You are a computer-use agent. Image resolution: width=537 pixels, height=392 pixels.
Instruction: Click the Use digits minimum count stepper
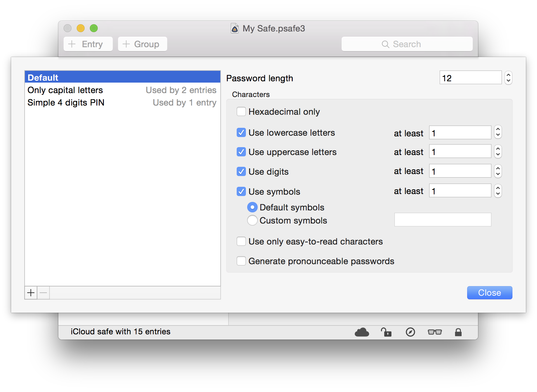point(498,171)
